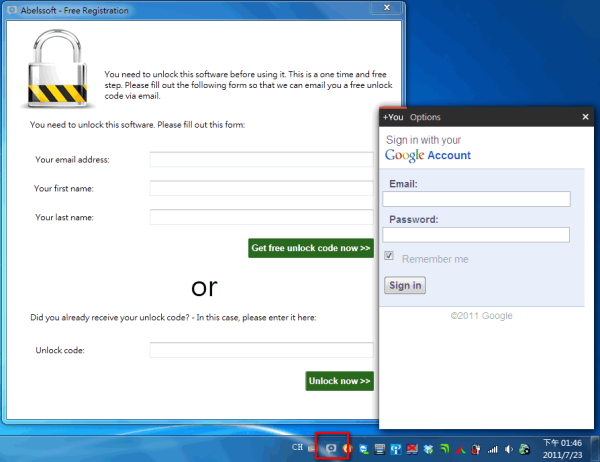Click the orange round icon beside the red-outlined tray icon
600x462 pixels.
point(347,448)
